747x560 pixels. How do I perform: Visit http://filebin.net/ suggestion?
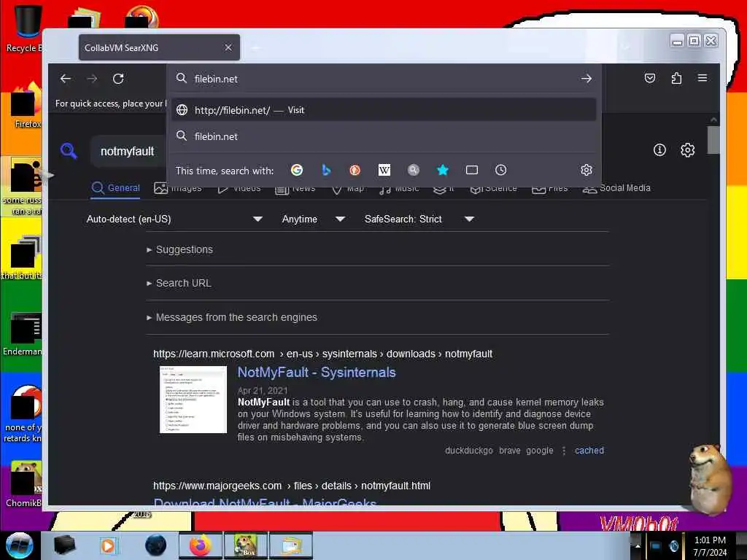[x=384, y=110]
